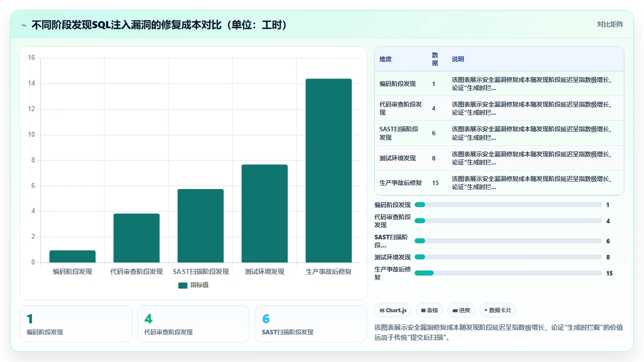Select table row 编码阶段发现
644x362 pixels.
pos(499,83)
